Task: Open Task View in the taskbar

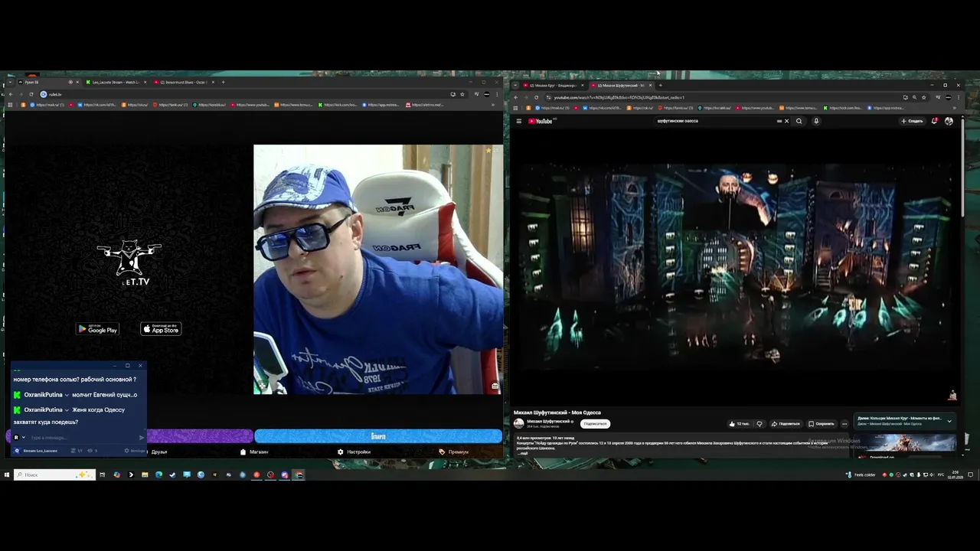Action: [102, 474]
